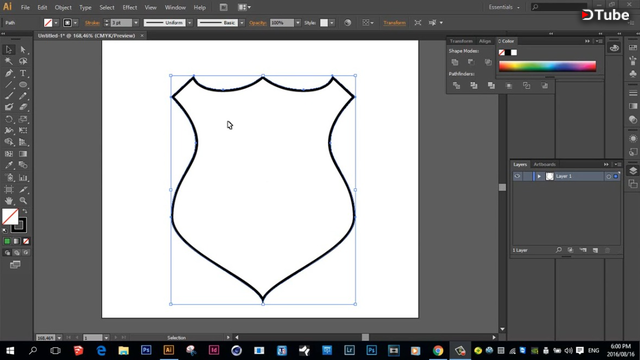The image size is (640, 360).
Task: Open the Window menu
Action: click(175, 7)
